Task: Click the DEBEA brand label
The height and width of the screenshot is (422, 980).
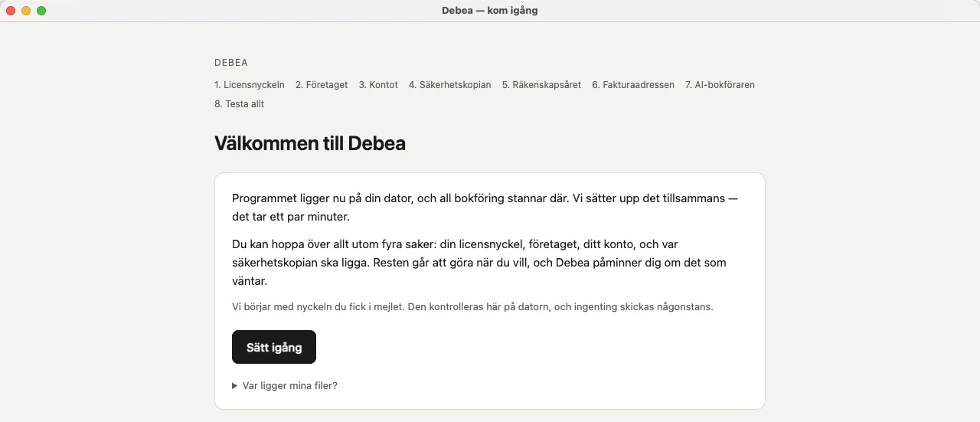Action: (231, 63)
